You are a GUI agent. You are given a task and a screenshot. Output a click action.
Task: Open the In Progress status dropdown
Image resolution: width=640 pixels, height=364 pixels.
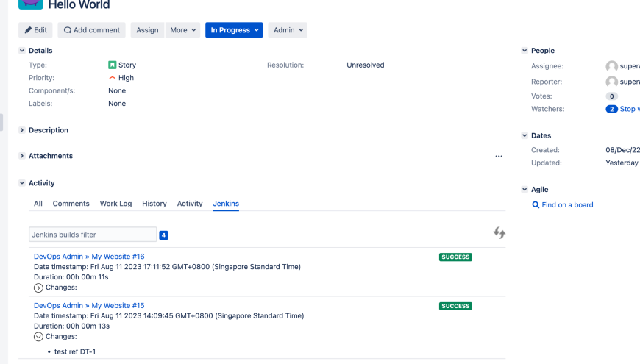[234, 30]
